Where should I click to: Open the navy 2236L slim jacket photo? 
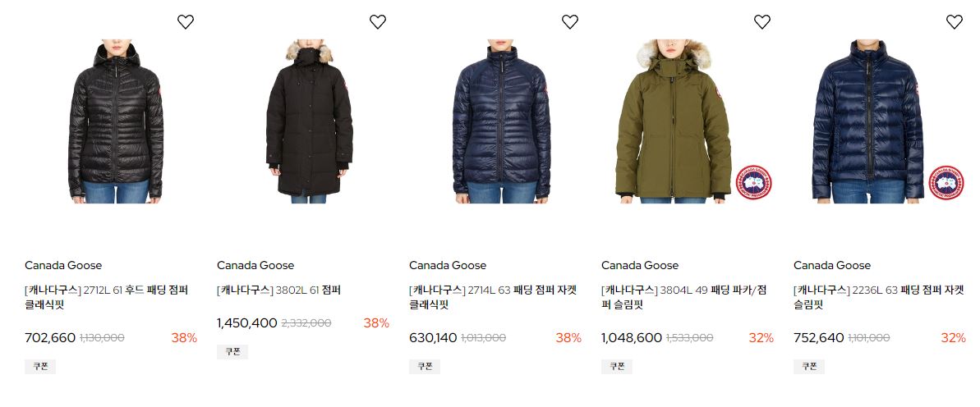[x=867, y=121]
